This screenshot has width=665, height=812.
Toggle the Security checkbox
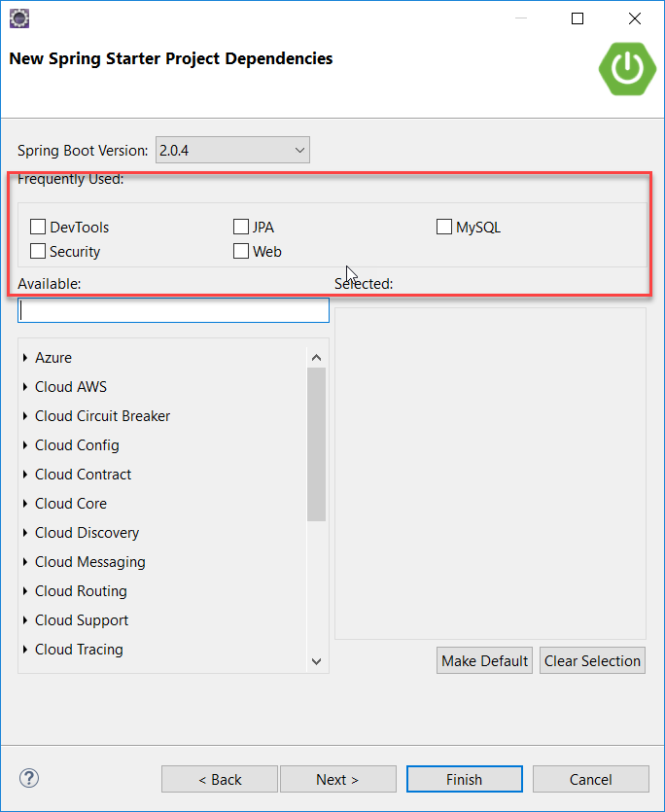click(38, 252)
